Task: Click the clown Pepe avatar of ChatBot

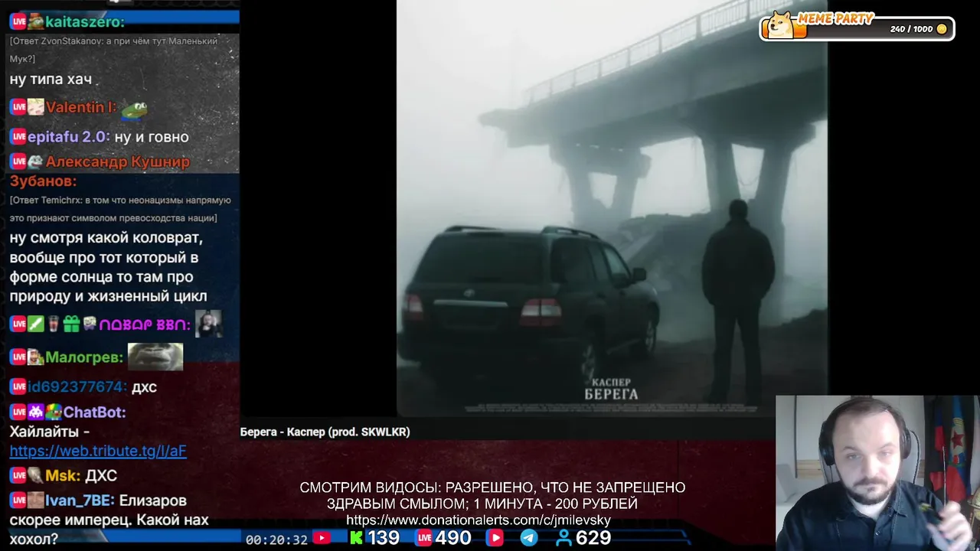Action: 54,412
